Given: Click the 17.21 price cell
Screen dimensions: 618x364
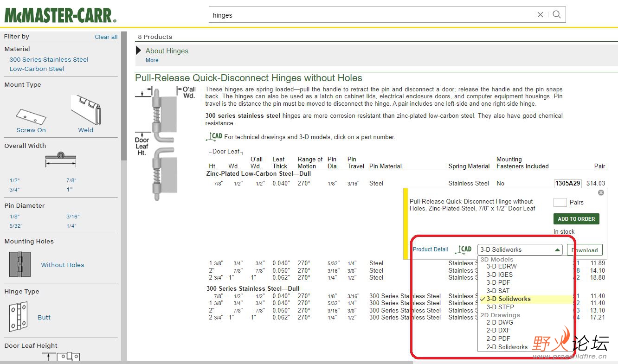Looking at the screenshot, I should click(x=598, y=318).
